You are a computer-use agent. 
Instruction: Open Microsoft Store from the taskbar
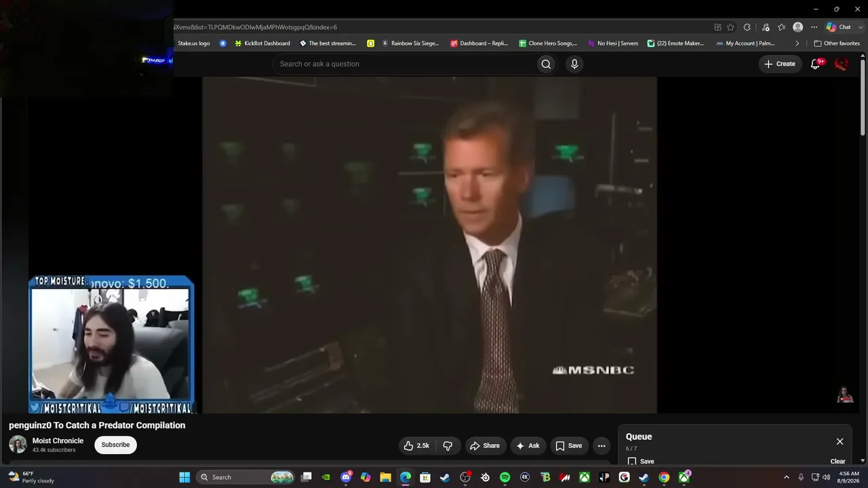425,477
